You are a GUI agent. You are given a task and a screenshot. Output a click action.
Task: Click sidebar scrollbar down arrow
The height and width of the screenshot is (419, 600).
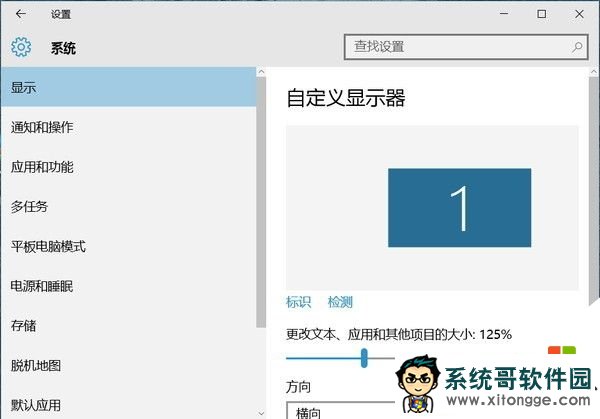(261, 413)
